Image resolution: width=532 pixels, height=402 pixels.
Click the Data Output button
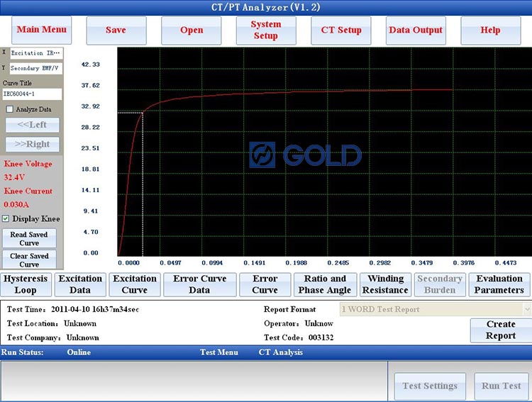(x=416, y=30)
